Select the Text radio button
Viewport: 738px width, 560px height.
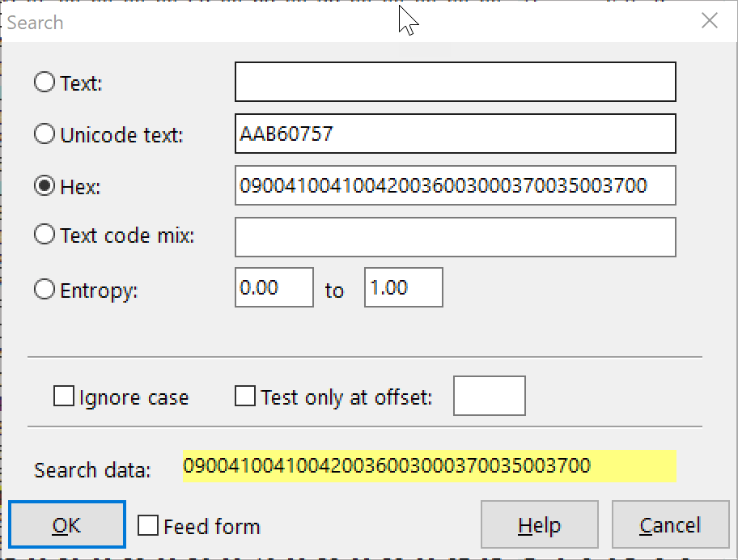tap(45, 83)
